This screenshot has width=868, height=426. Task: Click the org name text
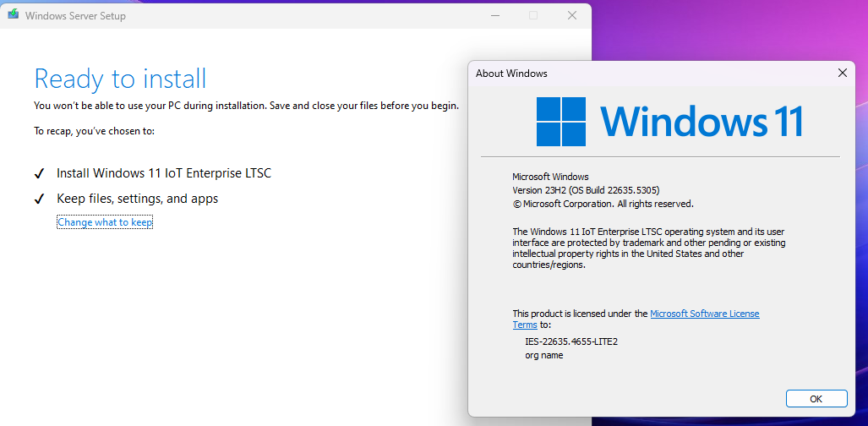544,355
